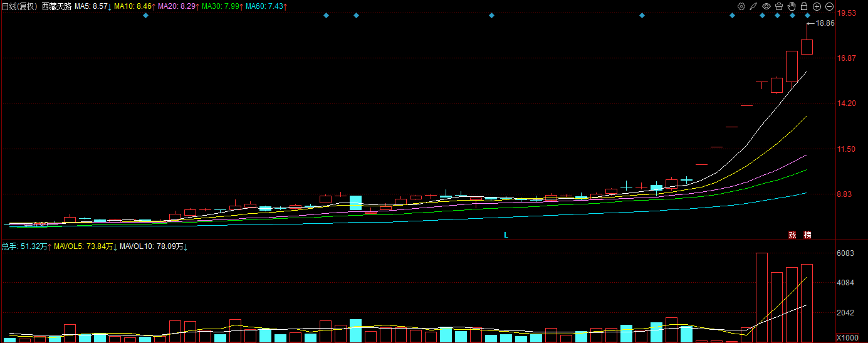The image size is (868, 343).
Task: Click the 6083 volume axis value
Action: pos(846,253)
